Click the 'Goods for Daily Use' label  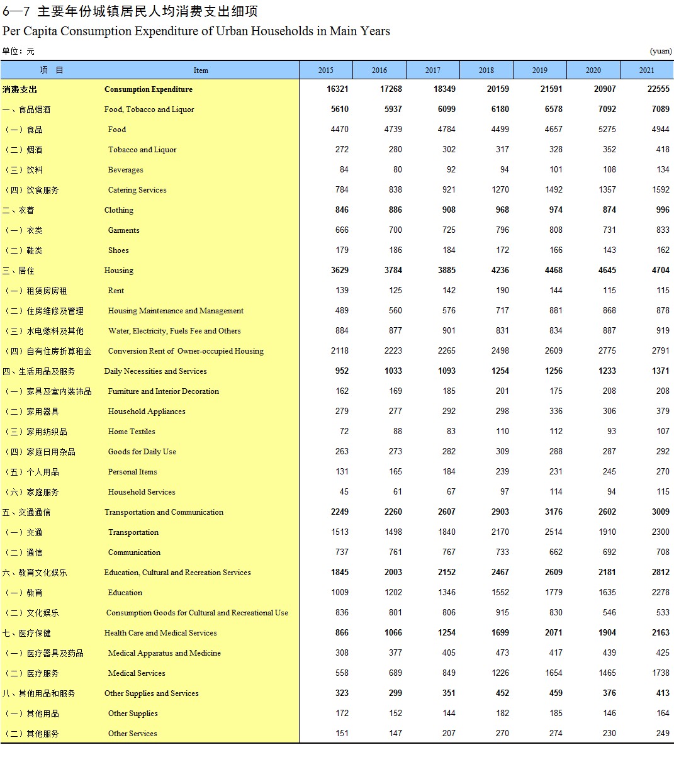pos(142,452)
